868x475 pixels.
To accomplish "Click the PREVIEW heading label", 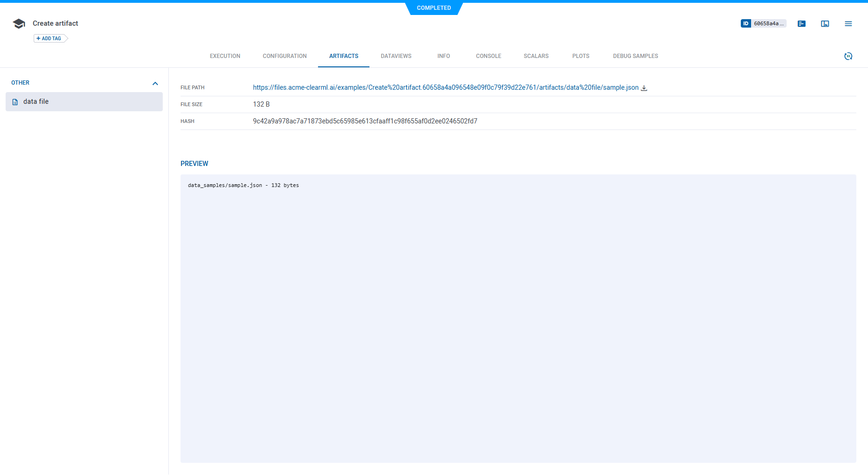I will click(194, 163).
